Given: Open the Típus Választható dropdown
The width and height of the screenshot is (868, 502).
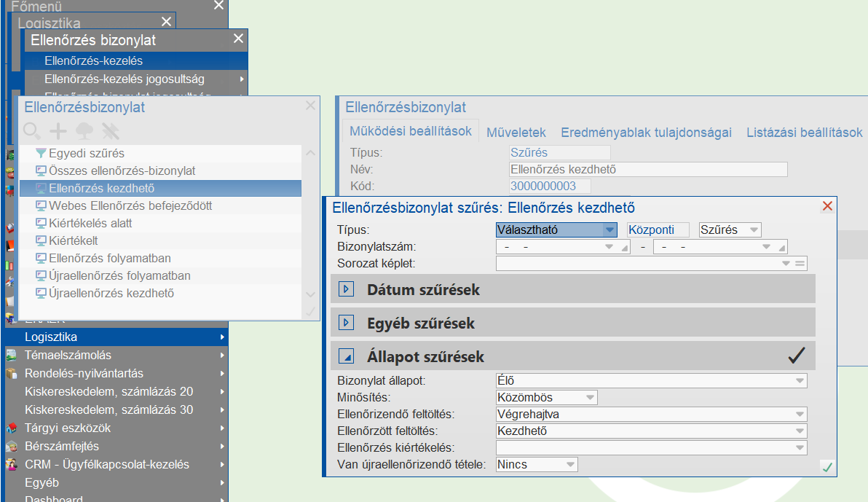Looking at the screenshot, I should (x=609, y=230).
